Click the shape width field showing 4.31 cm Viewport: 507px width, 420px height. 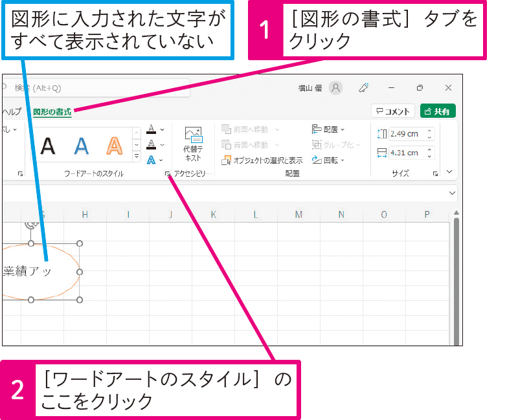click(x=407, y=153)
